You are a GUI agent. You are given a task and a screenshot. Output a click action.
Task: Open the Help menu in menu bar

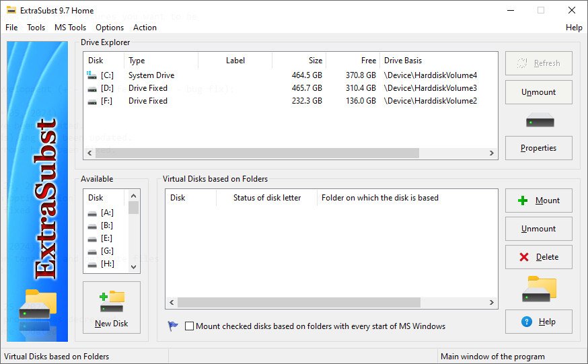pos(574,28)
